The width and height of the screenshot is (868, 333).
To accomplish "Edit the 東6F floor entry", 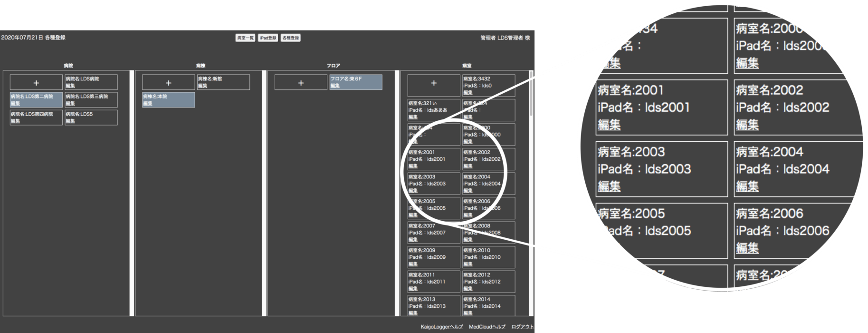I will tap(334, 86).
